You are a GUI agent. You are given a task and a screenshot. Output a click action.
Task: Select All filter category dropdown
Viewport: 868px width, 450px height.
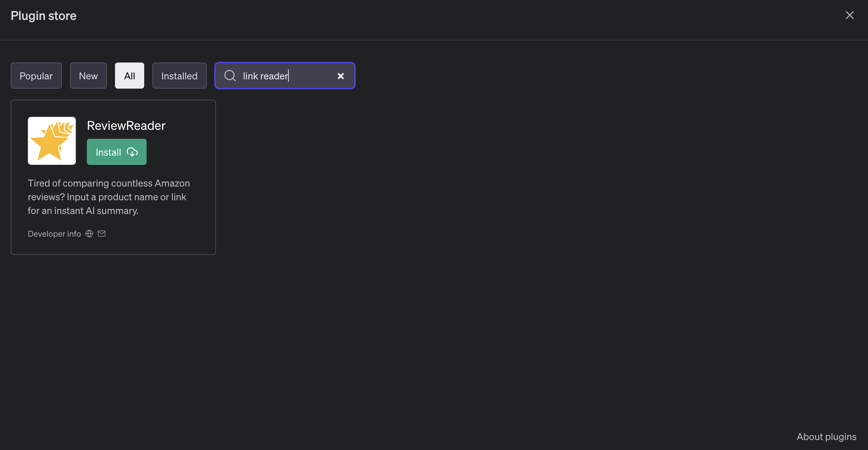(x=129, y=75)
